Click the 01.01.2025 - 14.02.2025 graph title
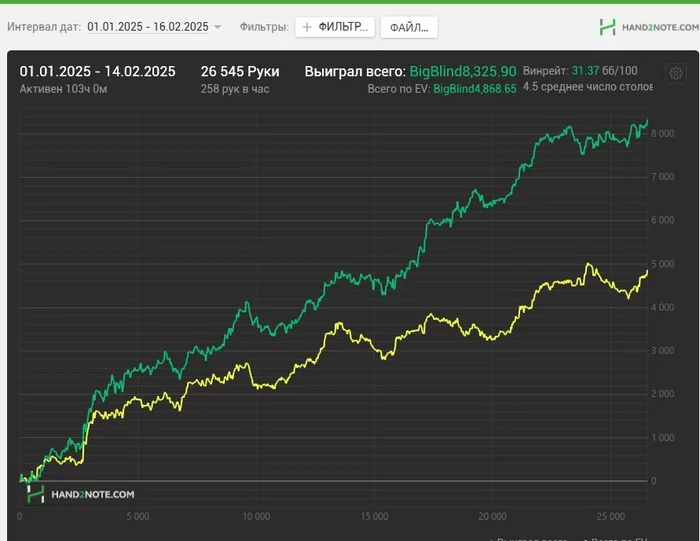 tap(97, 71)
